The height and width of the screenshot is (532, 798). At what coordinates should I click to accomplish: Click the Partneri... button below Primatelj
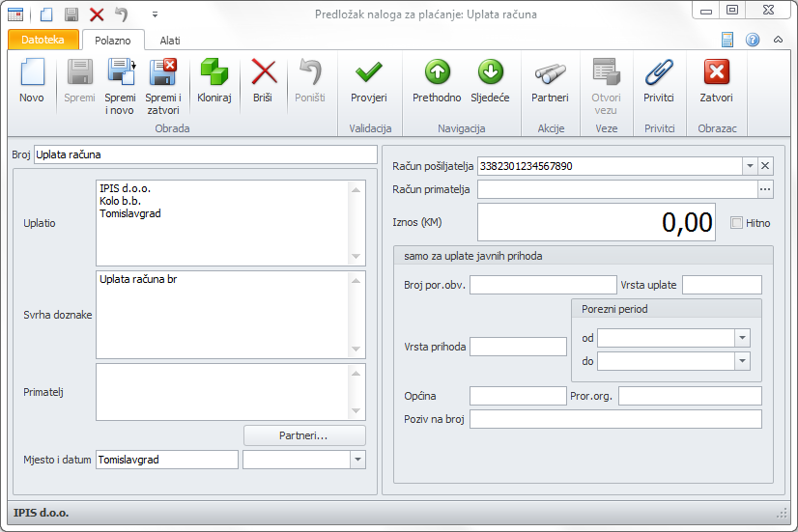304,435
